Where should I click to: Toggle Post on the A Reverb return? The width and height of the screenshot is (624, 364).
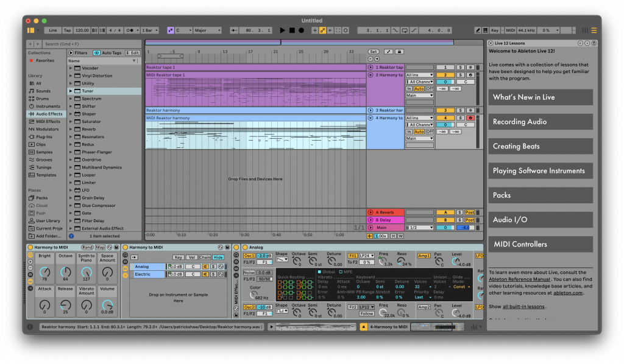470,212
